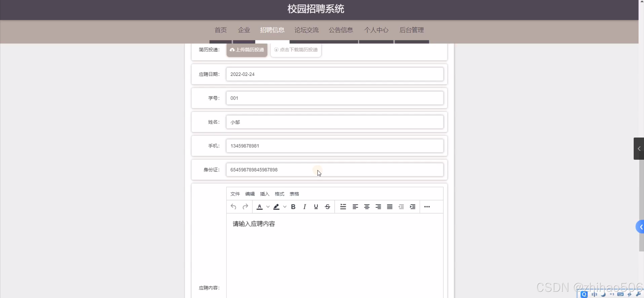Toggle italic formatting in the editor
644x298 pixels.
pyautogui.click(x=305, y=207)
